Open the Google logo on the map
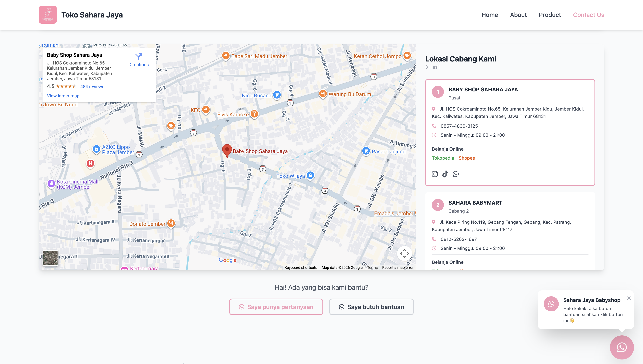The width and height of the screenshot is (643, 364). [227, 260]
